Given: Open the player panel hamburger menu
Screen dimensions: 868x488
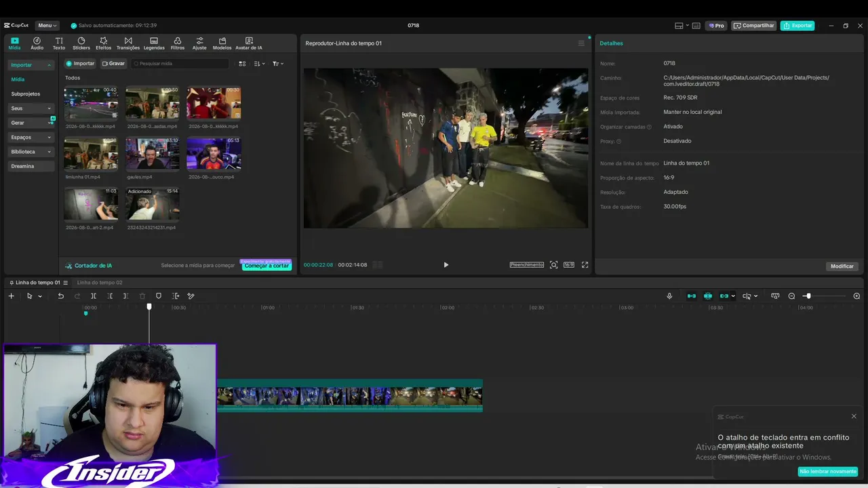Looking at the screenshot, I should tap(581, 43).
